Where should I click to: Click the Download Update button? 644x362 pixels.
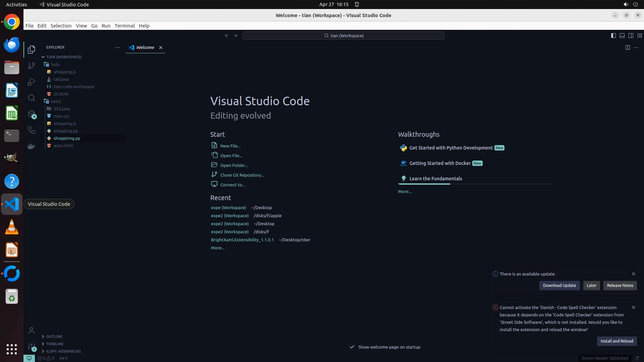[559, 286]
